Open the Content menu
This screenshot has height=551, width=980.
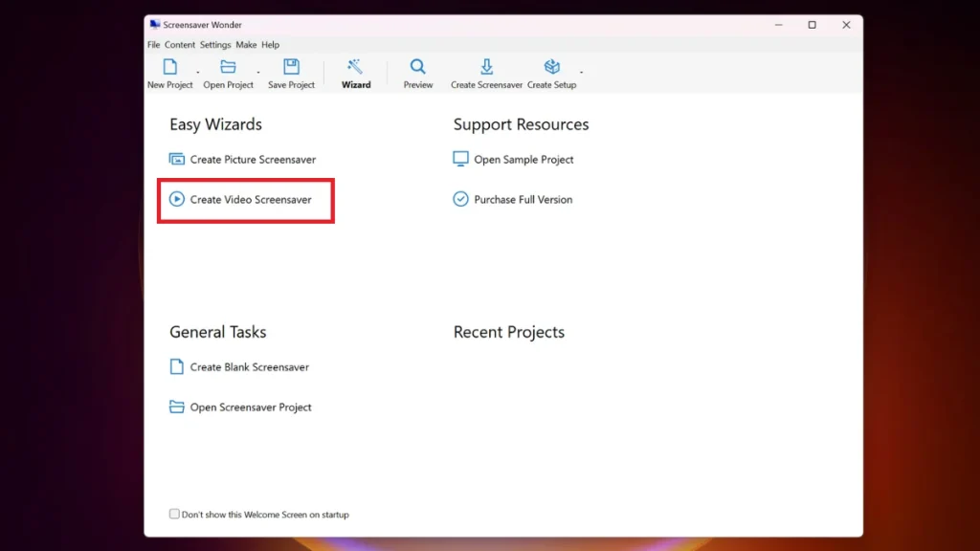click(x=180, y=45)
